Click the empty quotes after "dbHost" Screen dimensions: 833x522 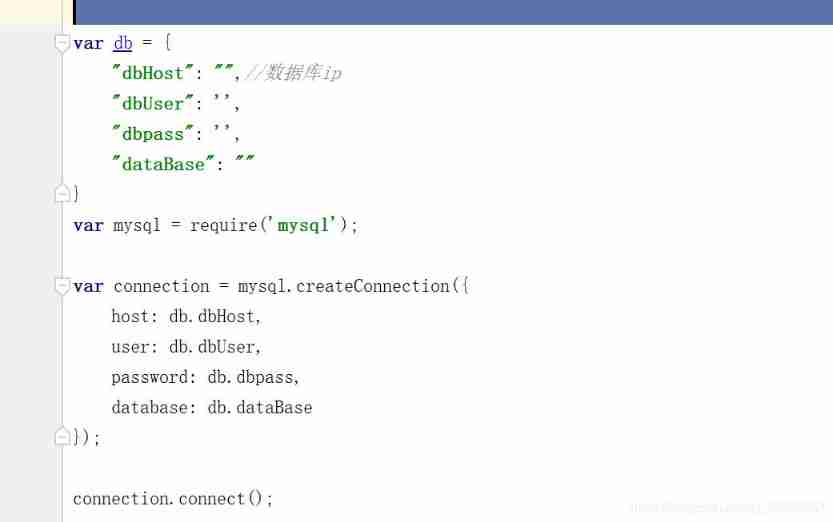click(x=223, y=73)
